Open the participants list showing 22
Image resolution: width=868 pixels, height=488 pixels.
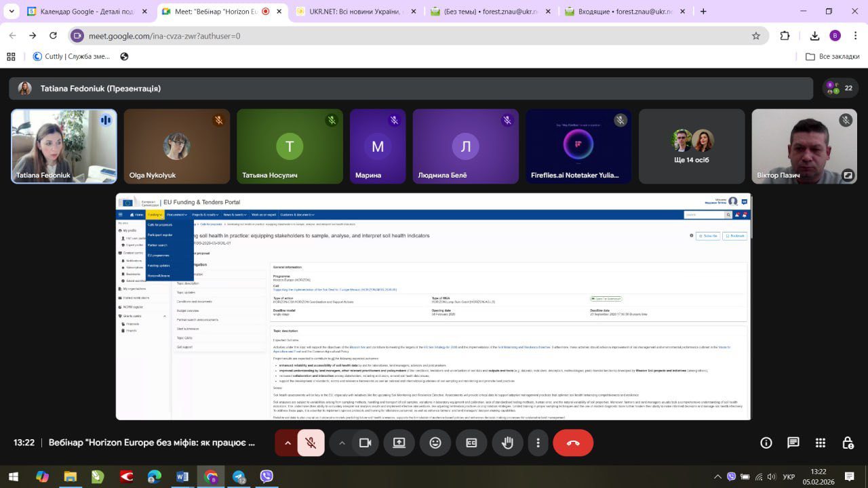click(840, 88)
